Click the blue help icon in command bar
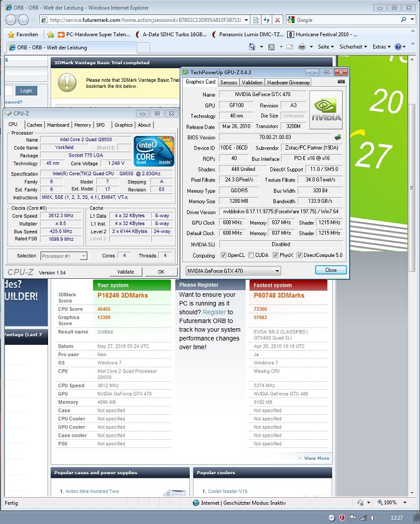The height and width of the screenshot is (524, 420). click(x=398, y=47)
